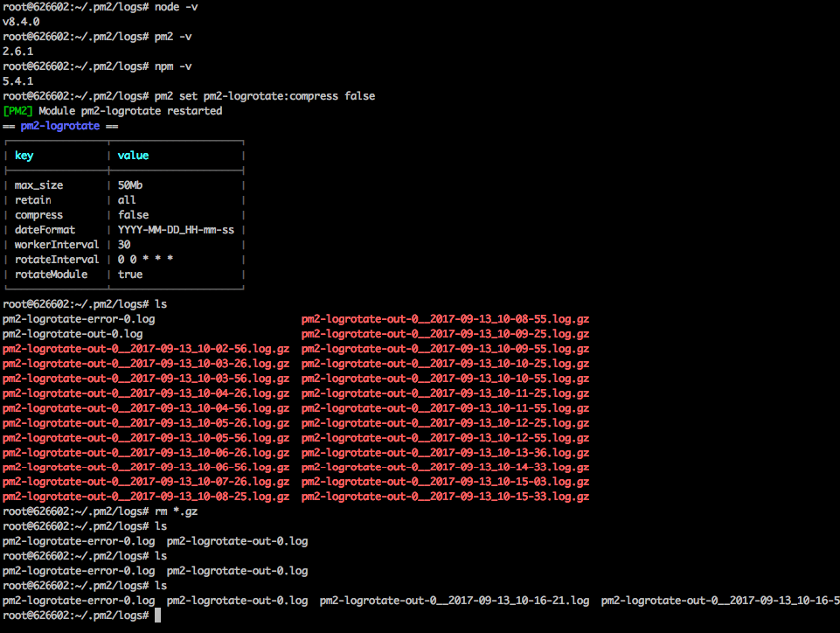Click the 'false' value in compress row

tap(134, 215)
